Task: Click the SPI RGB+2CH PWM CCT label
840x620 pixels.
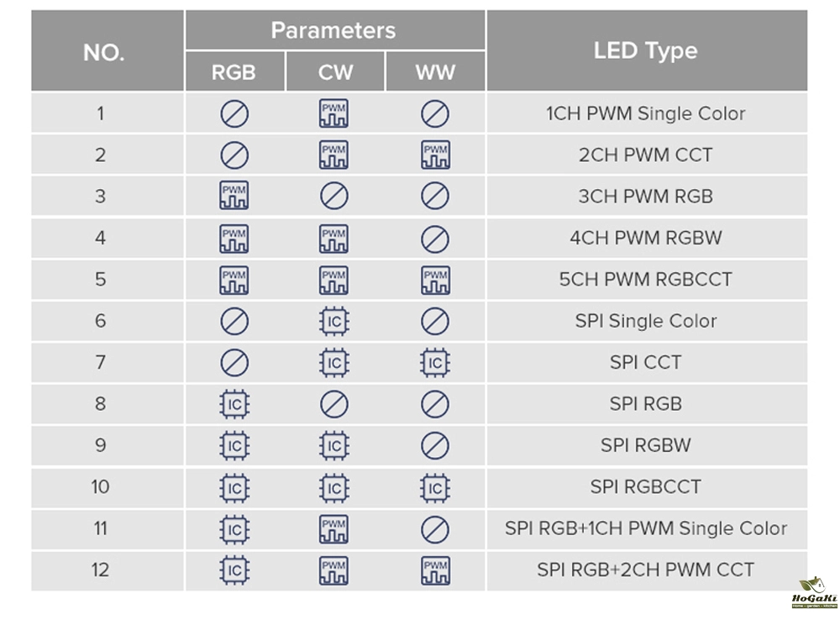Action: point(645,570)
